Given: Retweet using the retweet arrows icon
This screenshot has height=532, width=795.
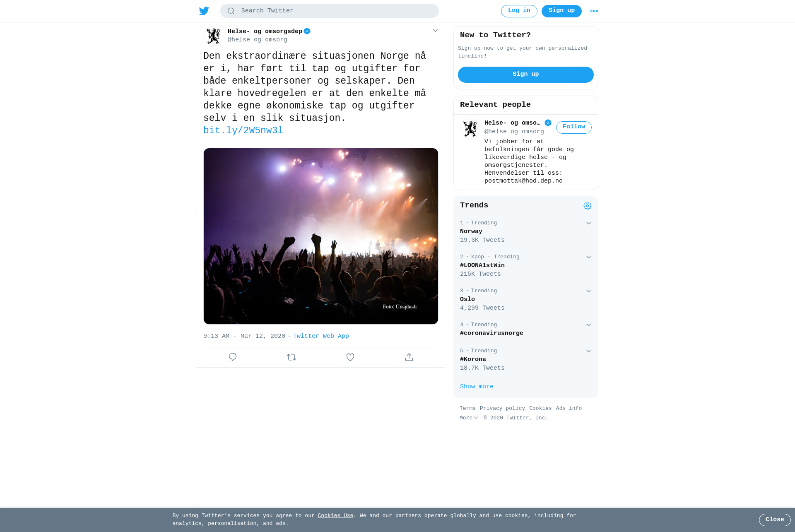Looking at the screenshot, I should coord(291,357).
